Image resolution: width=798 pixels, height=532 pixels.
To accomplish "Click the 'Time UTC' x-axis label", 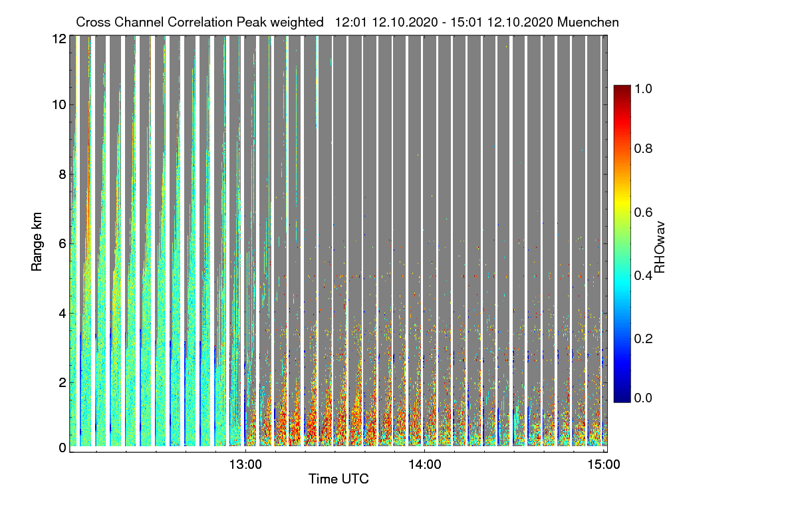I will click(x=338, y=479).
